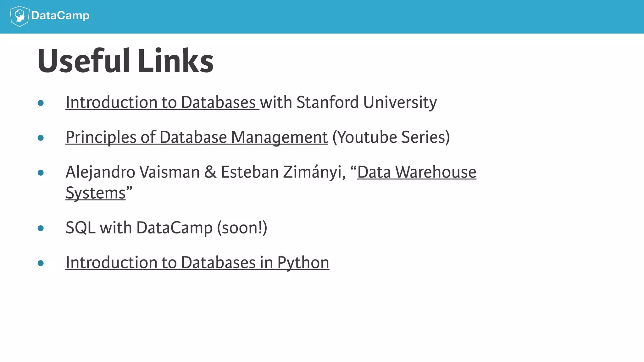Click bullet point beside Stanford University line
This screenshot has height=362, width=644.
coord(41,103)
